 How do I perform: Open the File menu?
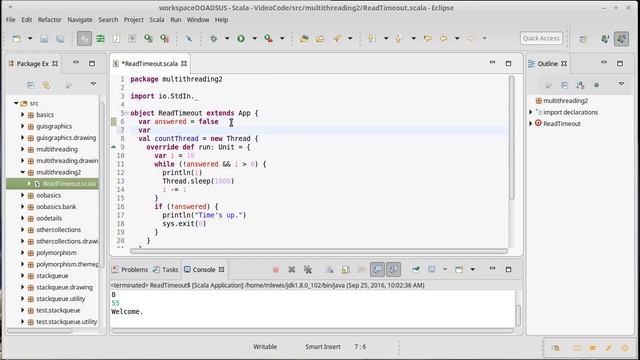tap(11, 20)
